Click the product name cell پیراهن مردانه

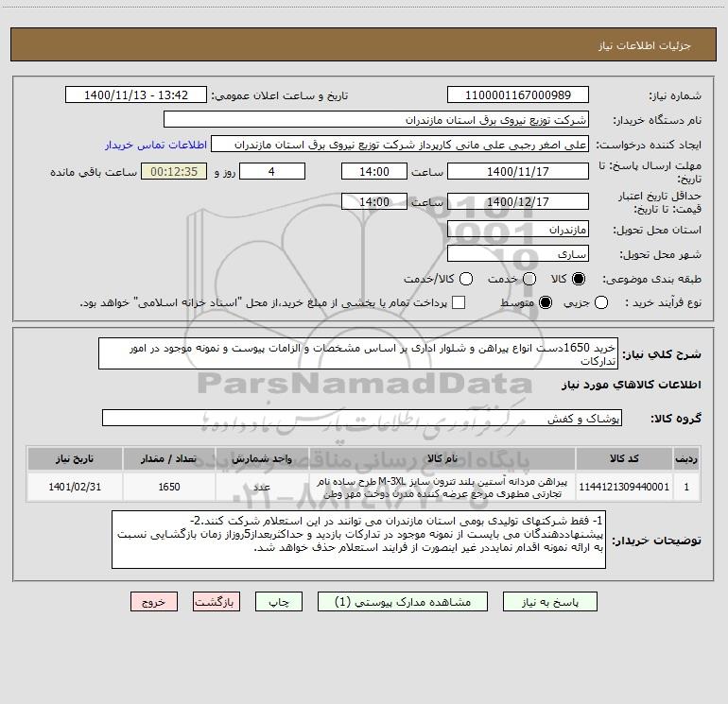pos(442,487)
